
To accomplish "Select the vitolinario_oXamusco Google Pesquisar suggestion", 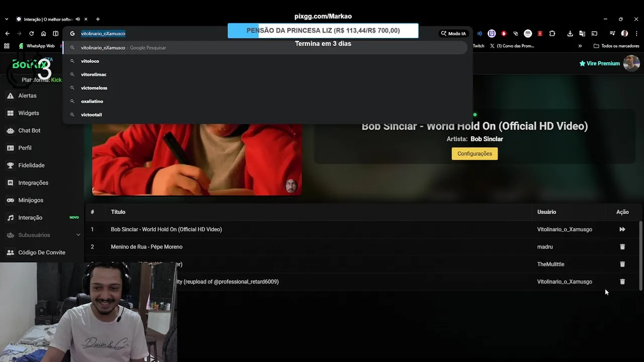I will 265,48.
